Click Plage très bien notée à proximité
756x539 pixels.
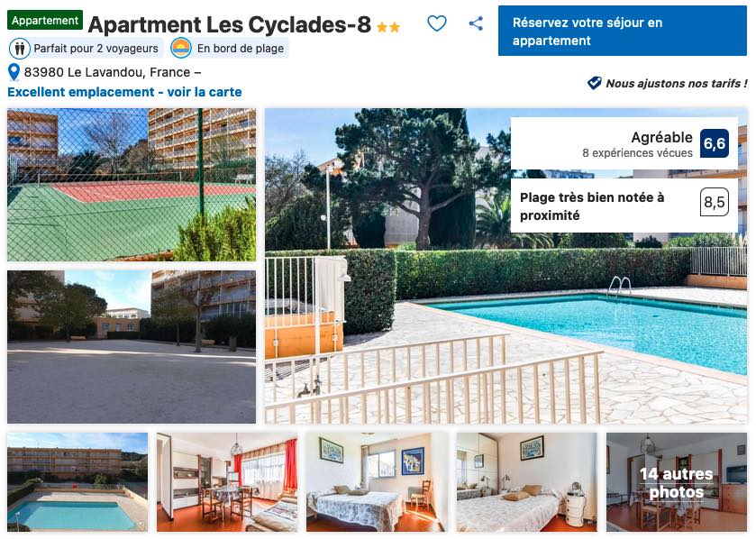coord(592,206)
